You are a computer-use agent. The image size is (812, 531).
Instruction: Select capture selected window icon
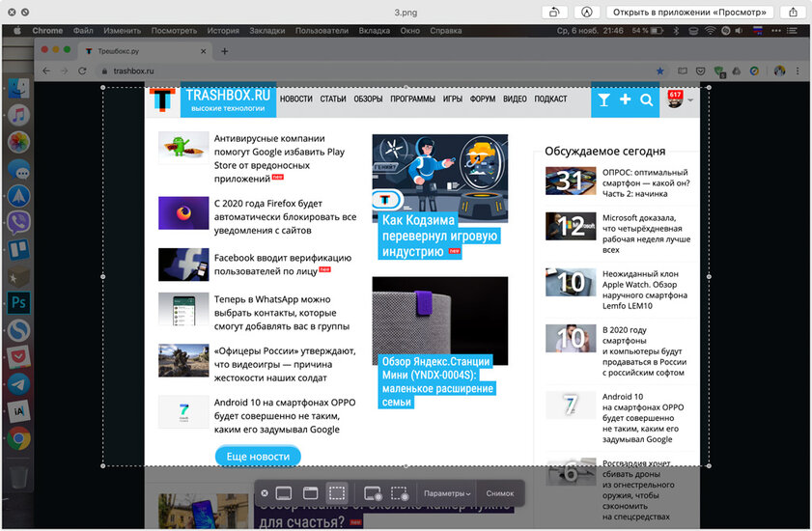310,493
